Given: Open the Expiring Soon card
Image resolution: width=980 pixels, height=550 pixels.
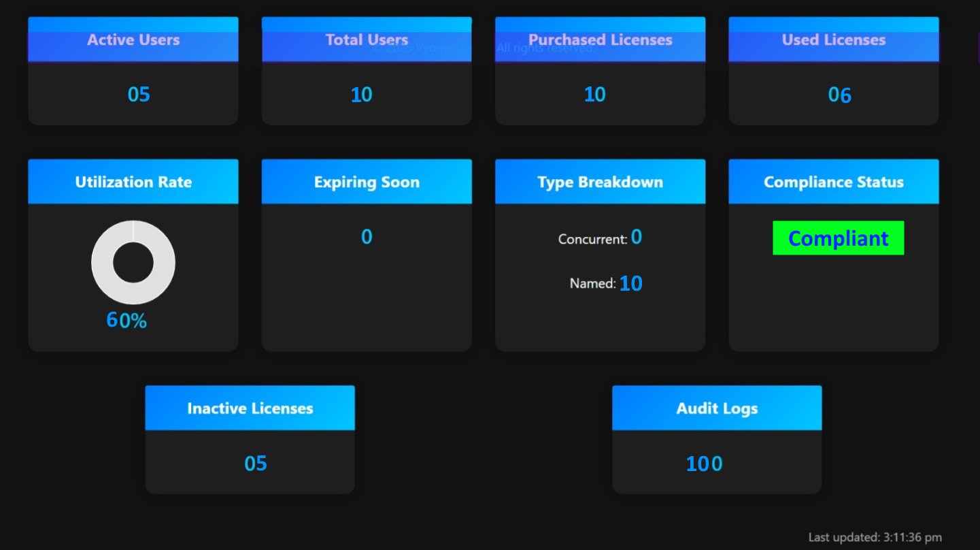Looking at the screenshot, I should coord(367,182).
